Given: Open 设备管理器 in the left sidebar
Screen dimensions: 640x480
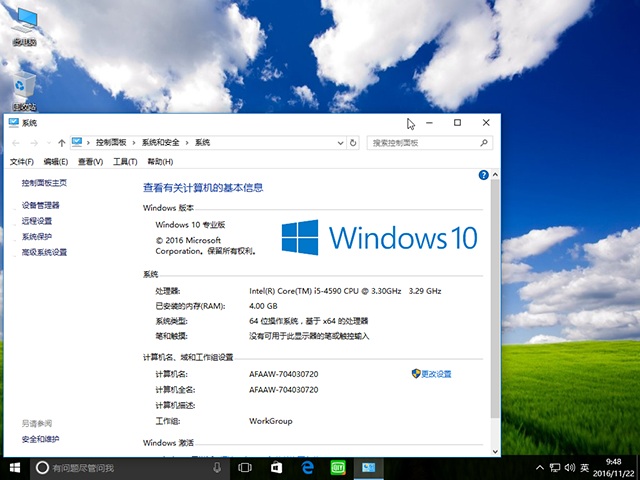Looking at the screenshot, I should 41,205.
